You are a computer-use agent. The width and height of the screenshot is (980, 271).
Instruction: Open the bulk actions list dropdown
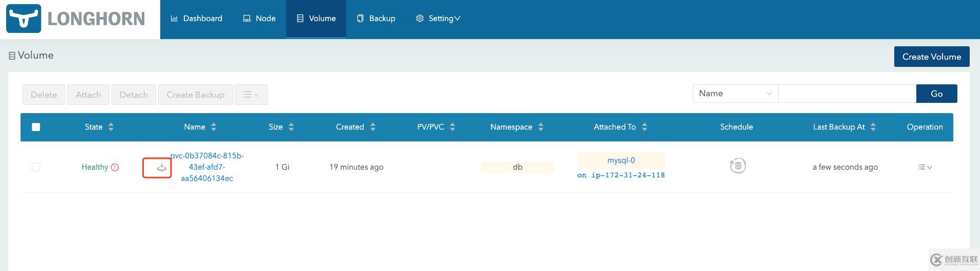pos(251,95)
